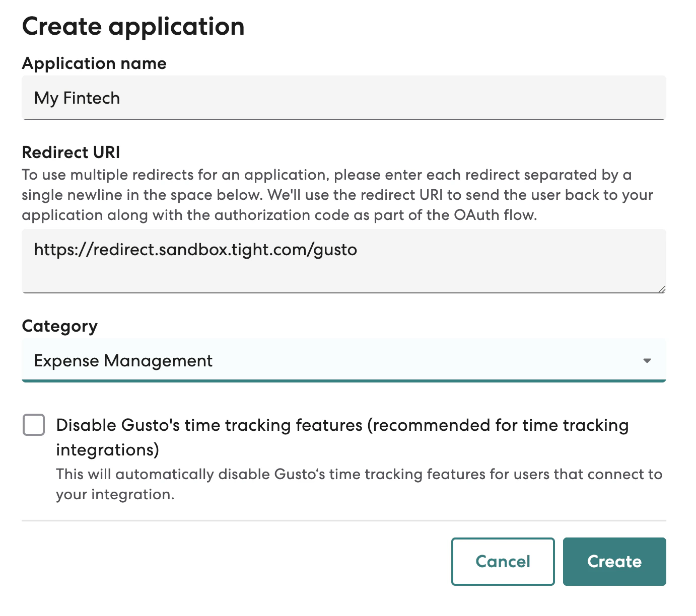
Task: Click the sandbox redirect URL text
Action: (195, 249)
